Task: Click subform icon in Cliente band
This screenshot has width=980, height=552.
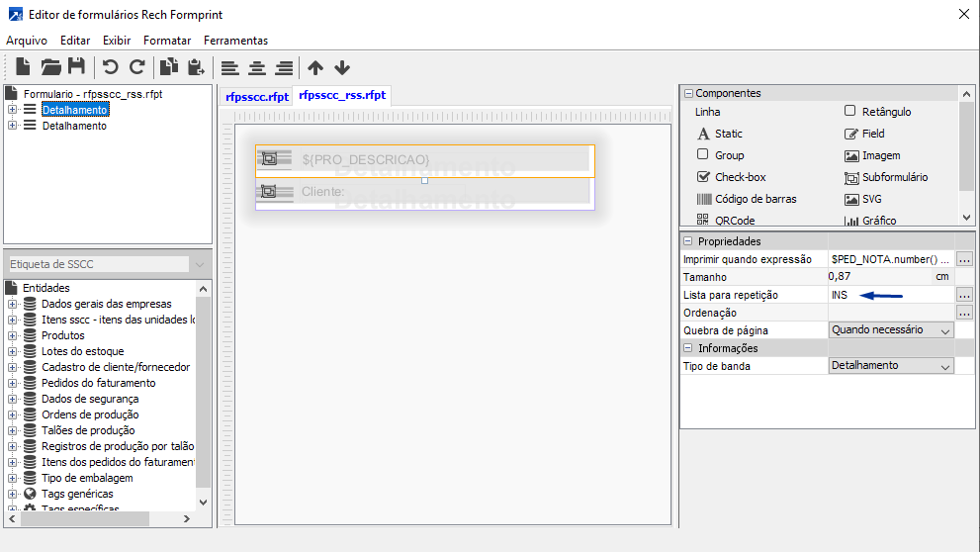Action: click(x=269, y=191)
